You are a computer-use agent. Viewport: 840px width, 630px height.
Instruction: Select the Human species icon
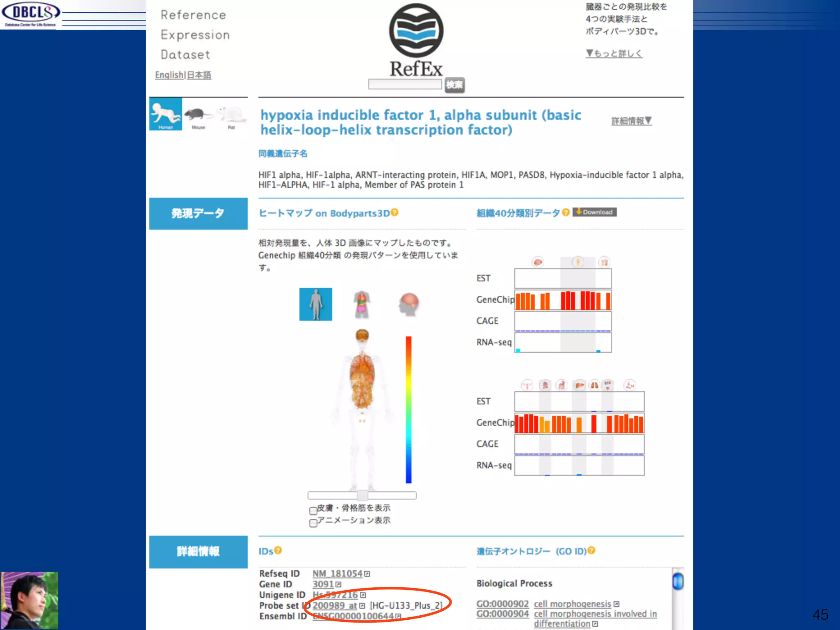(166, 114)
